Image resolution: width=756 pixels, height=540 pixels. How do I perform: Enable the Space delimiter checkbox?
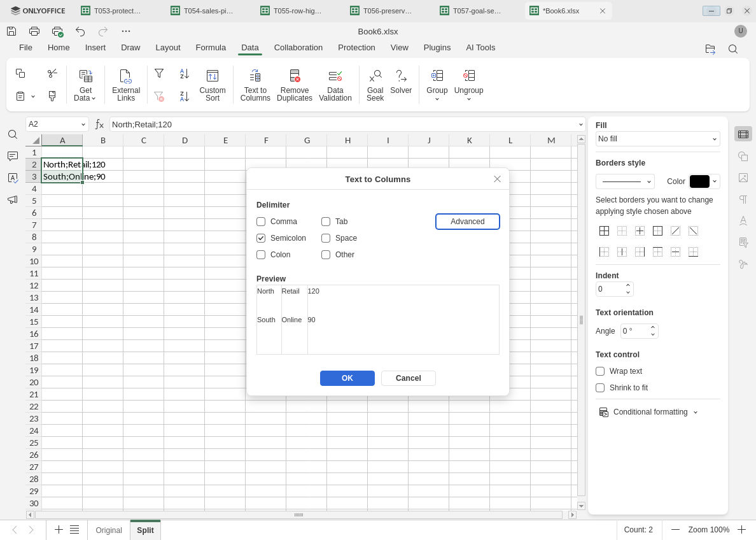(326, 238)
